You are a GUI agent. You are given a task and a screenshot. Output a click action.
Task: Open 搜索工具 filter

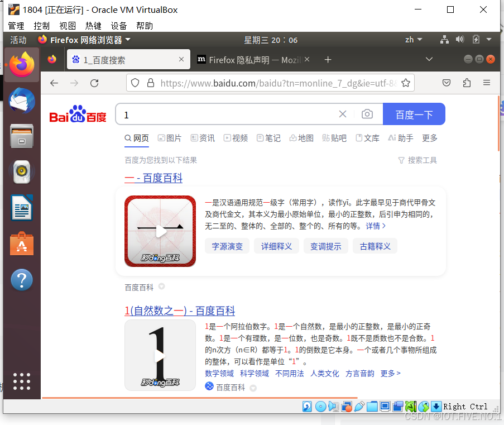point(417,160)
